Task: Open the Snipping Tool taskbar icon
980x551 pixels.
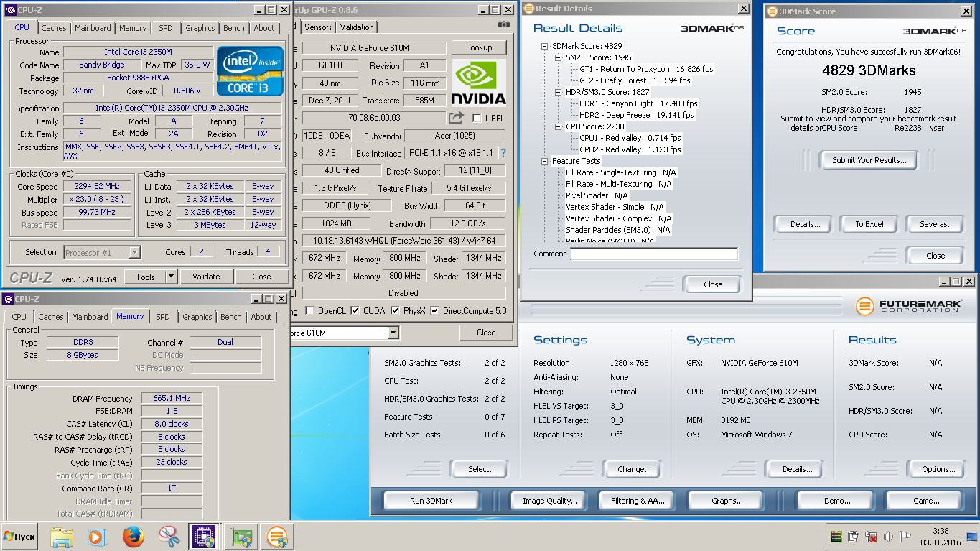Action: pos(169,537)
